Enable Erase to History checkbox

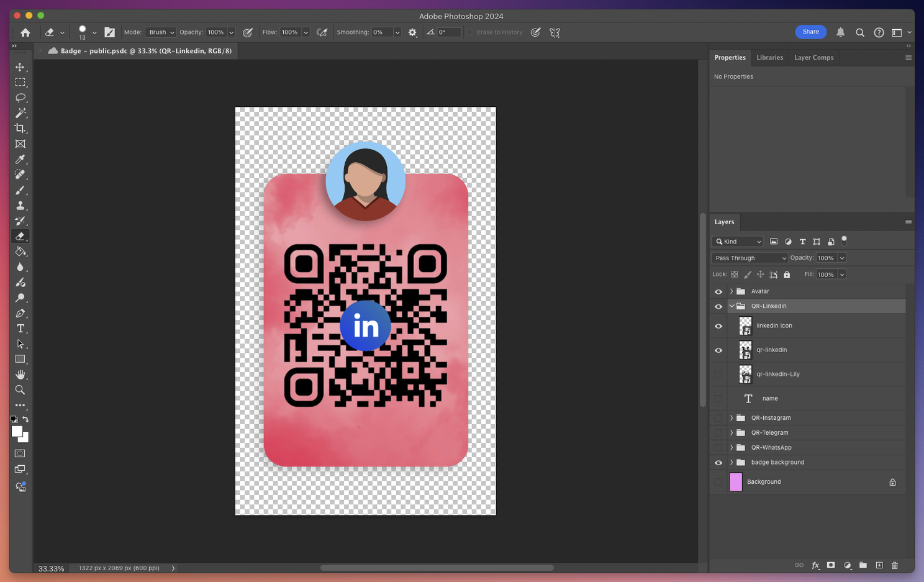(470, 32)
